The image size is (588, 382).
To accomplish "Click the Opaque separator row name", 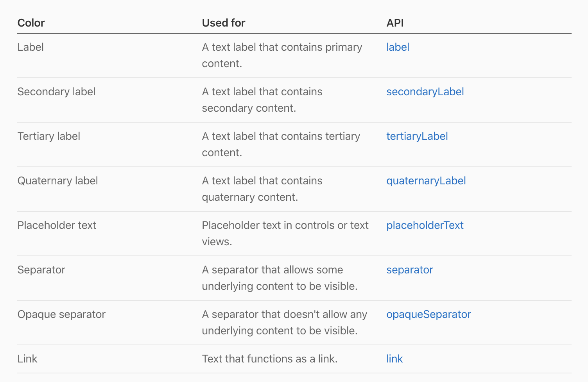I will [x=61, y=314].
